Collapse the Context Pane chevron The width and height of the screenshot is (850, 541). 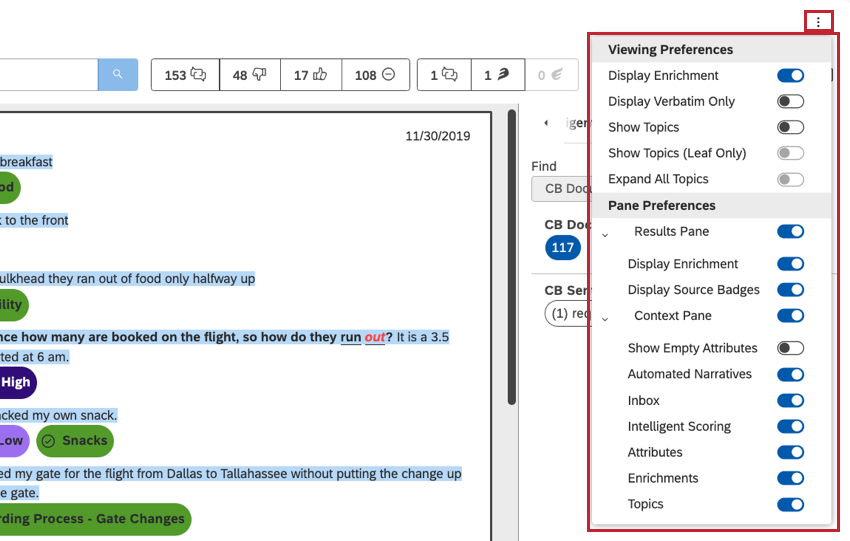coord(606,319)
